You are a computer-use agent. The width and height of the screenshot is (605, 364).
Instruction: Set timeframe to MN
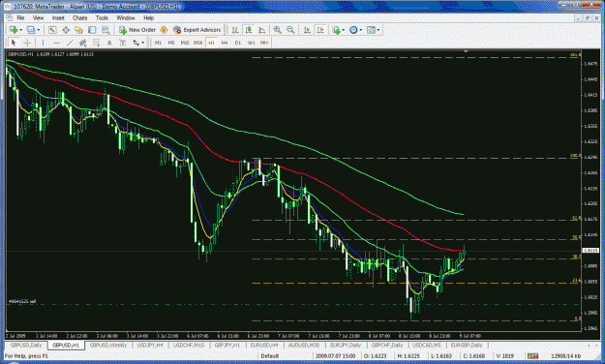point(264,43)
